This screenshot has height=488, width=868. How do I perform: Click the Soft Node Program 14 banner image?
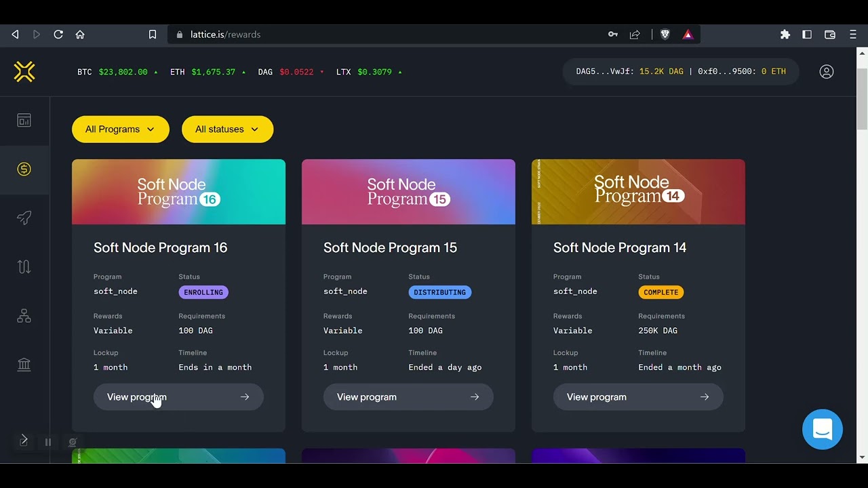click(638, 192)
